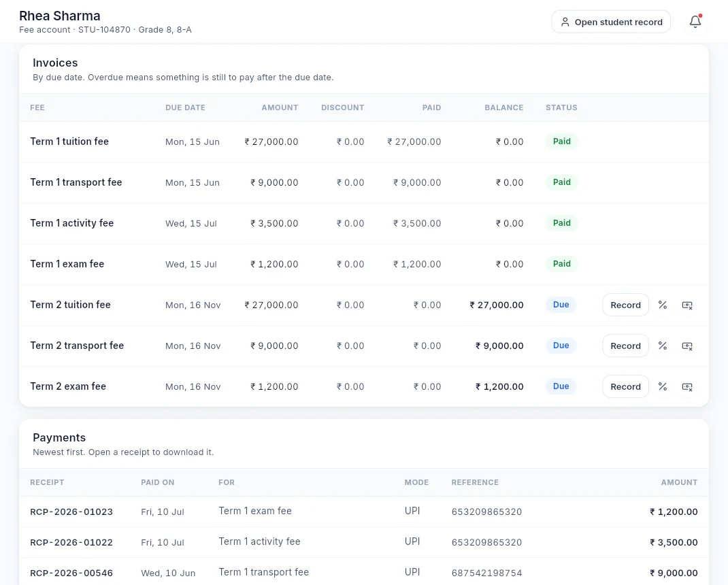
Task: Select the Term 2 exam fee invoice name
Action: [x=68, y=387]
